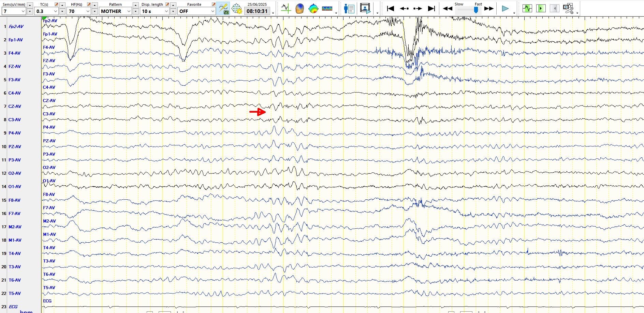The image size is (644, 313).
Task: Jump to the start of the recording
Action: click(x=391, y=9)
